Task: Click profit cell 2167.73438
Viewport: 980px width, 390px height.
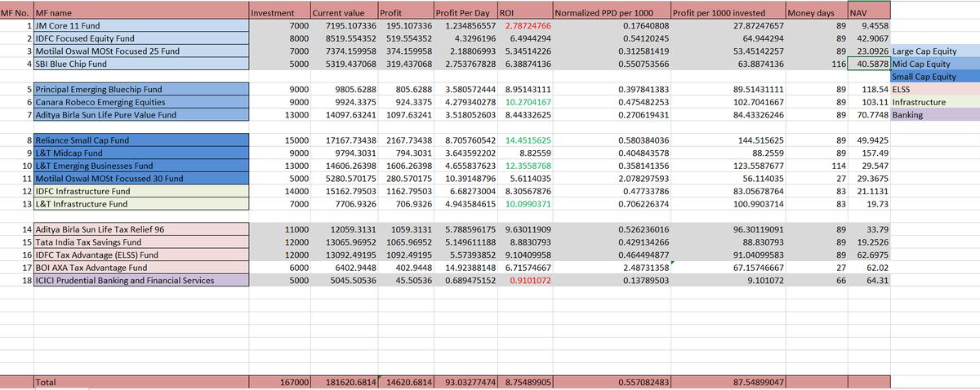Action: 406,140
